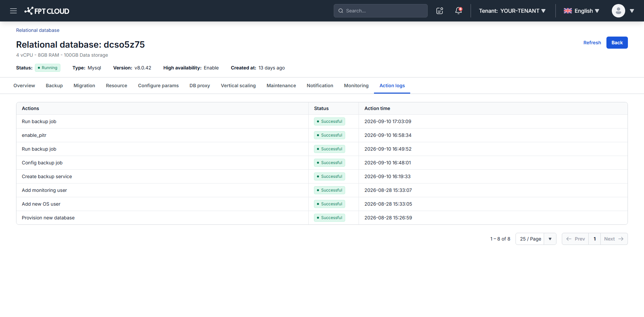Open the Migration tab

click(84, 86)
